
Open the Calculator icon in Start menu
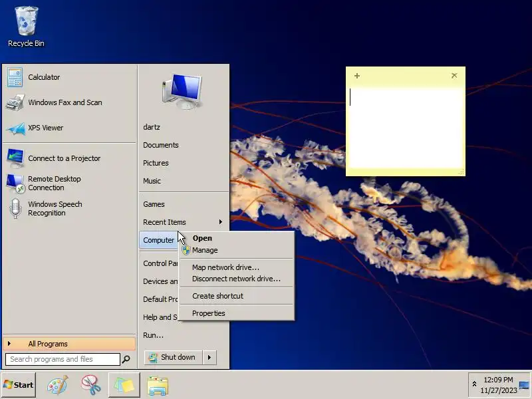pyautogui.click(x=15, y=77)
